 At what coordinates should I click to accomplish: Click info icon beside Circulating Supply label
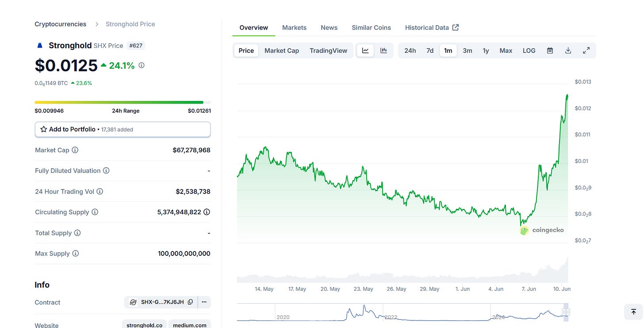click(95, 212)
